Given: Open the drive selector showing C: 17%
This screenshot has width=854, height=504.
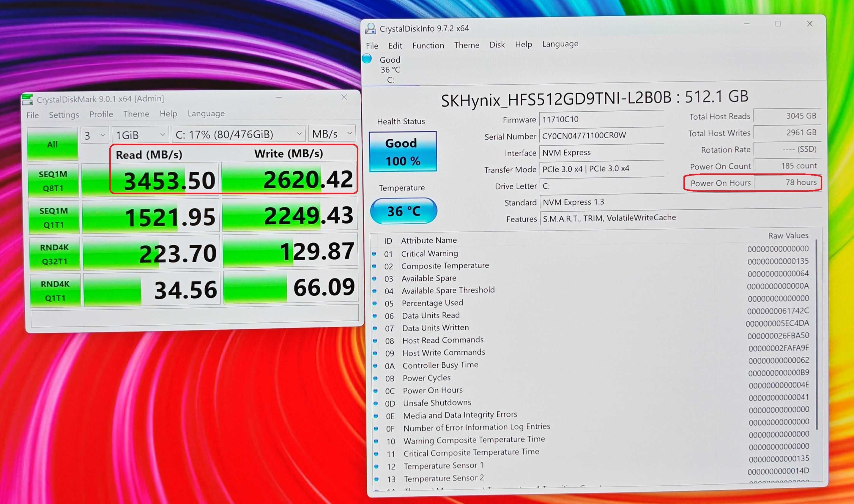Looking at the screenshot, I should coord(239,135).
